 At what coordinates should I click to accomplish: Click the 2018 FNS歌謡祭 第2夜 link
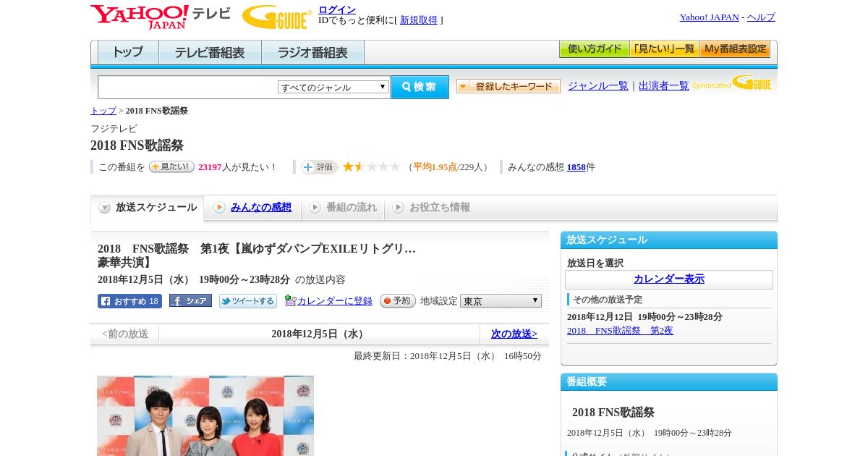(x=620, y=331)
